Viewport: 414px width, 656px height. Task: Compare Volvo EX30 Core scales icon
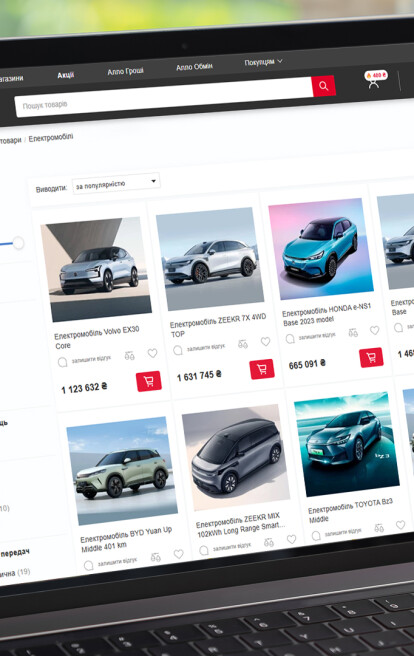point(129,356)
